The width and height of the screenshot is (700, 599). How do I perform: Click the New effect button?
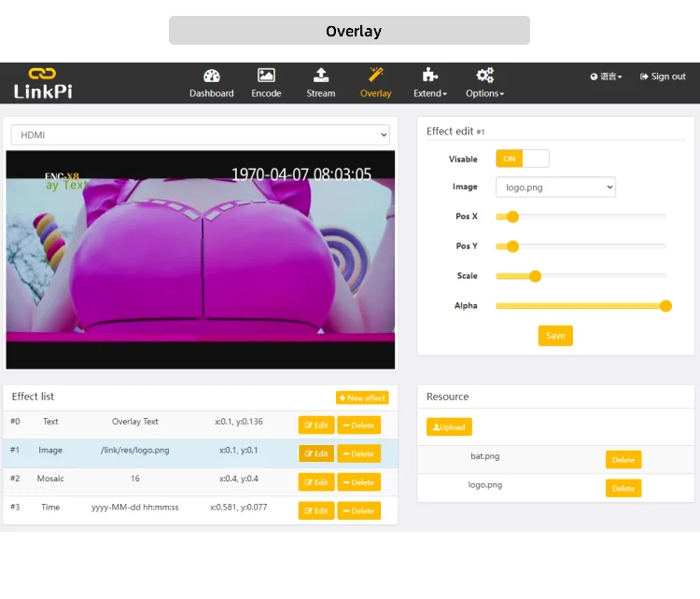tap(362, 397)
